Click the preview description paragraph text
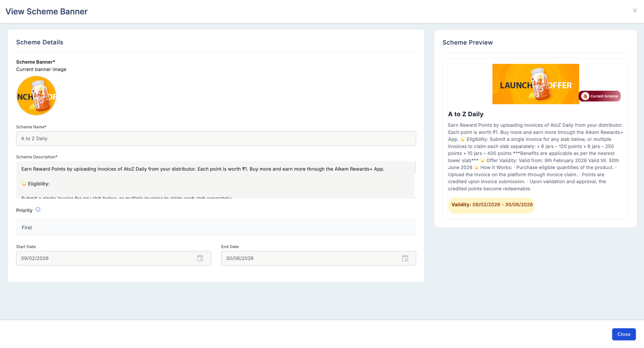 535,157
